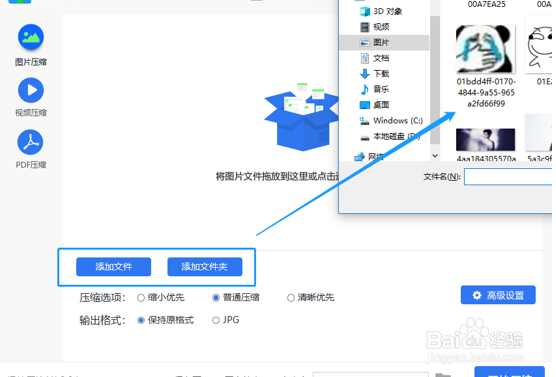The width and height of the screenshot is (556, 377).
Task: Open 高级设置 advanced settings
Action: [498, 295]
